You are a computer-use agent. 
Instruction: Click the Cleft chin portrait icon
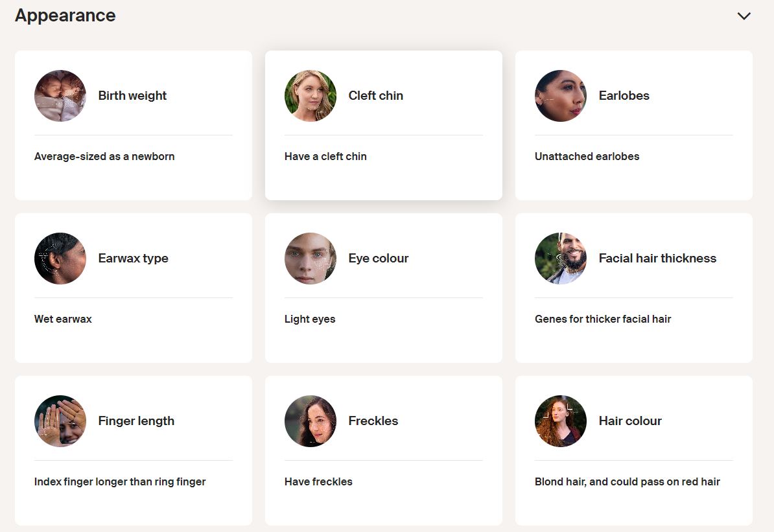point(311,96)
